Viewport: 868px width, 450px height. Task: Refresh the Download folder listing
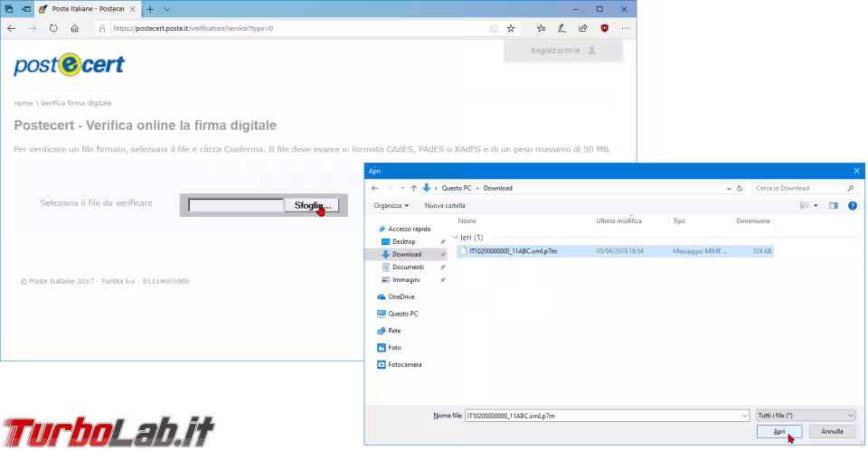click(740, 188)
